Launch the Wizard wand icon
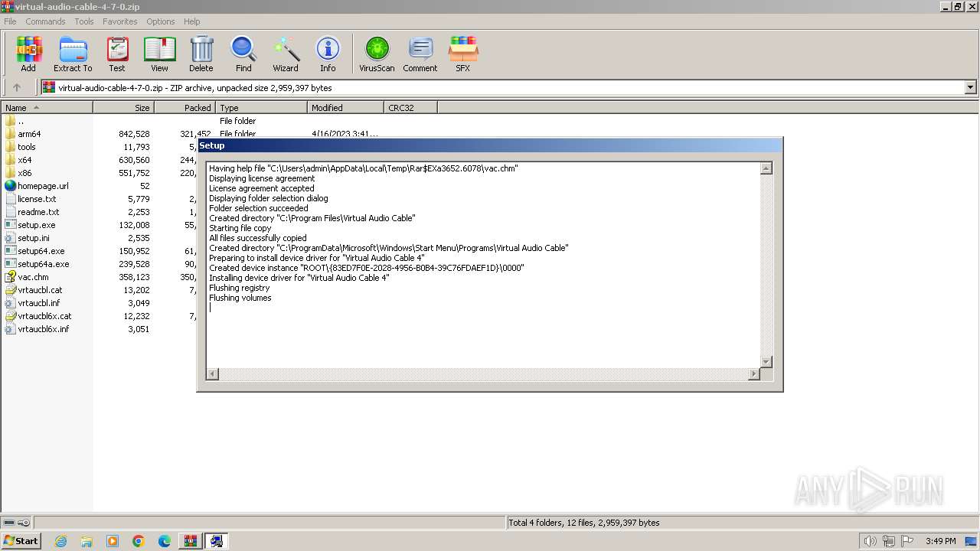 (x=286, y=54)
